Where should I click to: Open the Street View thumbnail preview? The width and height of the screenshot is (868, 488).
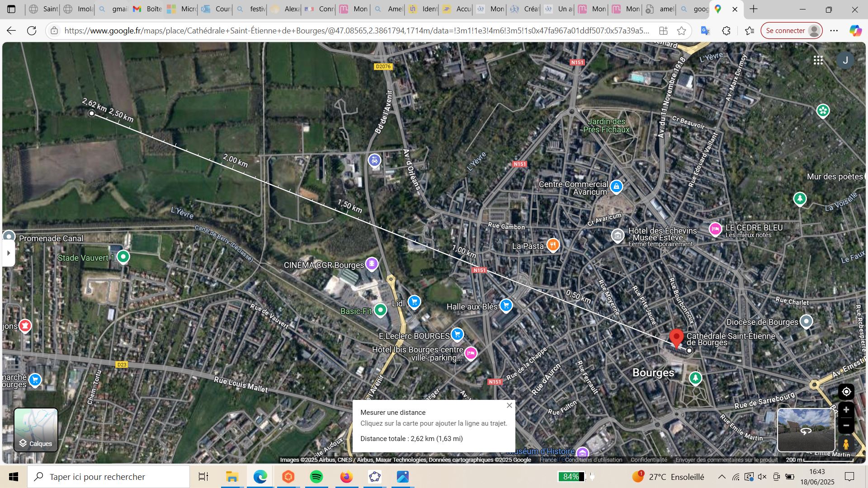[x=806, y=430]
